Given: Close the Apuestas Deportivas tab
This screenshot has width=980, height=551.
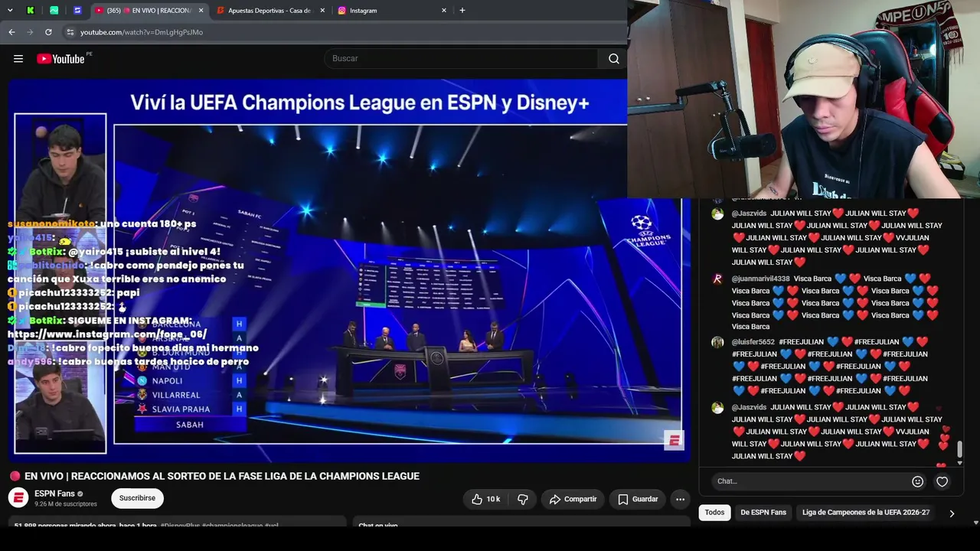Looking at the screenshot, I should tap(322, 11).
